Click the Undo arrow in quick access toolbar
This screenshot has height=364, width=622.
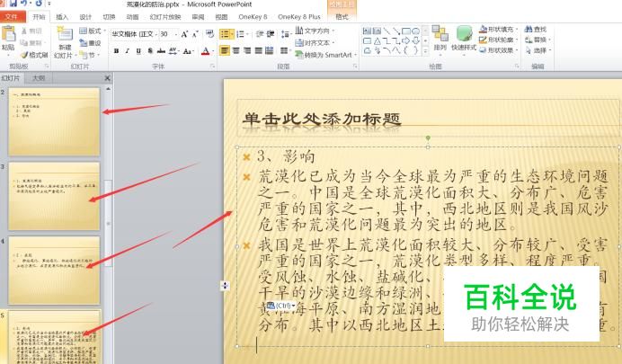click(x=24, y=4)
